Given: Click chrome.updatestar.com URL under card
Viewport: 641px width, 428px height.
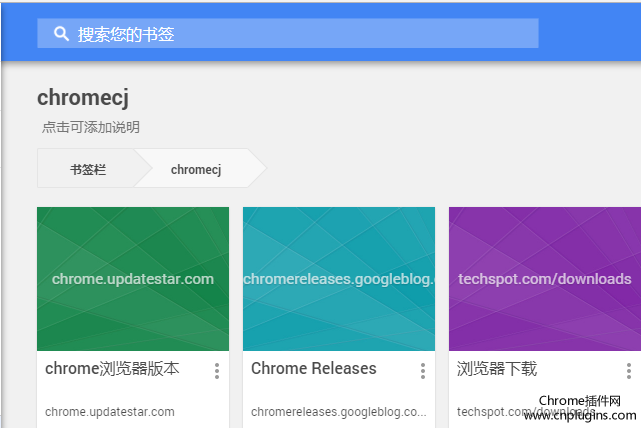Looking at the screenshot, I should (x=110, y=412).
